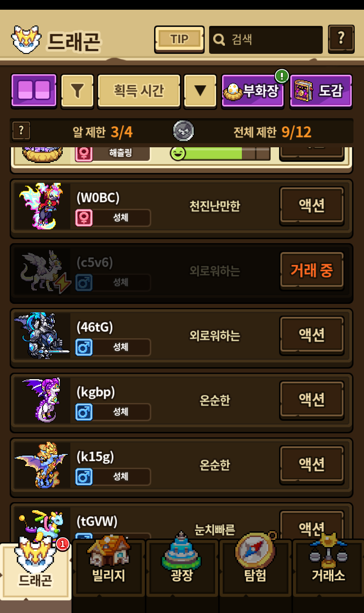Expand the 획득 시간 sort dropdown

[x=139, y=91]
